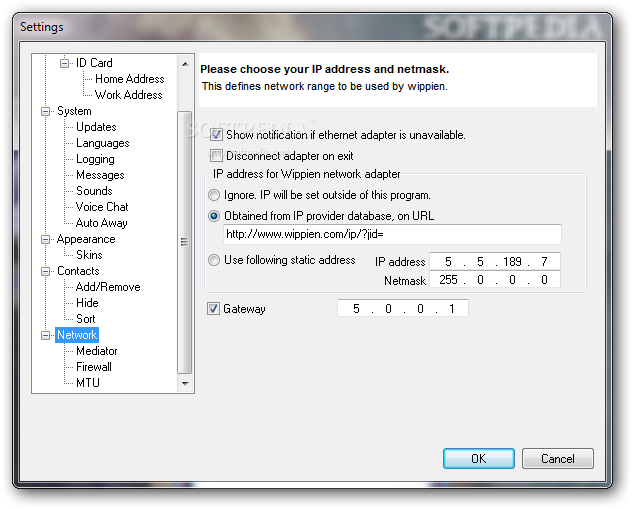Viewport: 633px width, 509px height.
Task: Open the Add/Remove contacts page
Action: click(x=108, y=287)
